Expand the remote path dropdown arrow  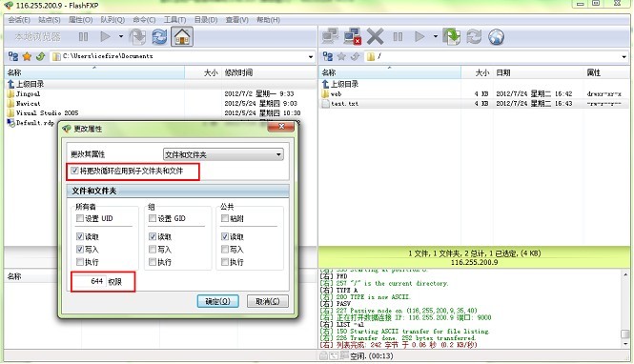coord(624,57)
